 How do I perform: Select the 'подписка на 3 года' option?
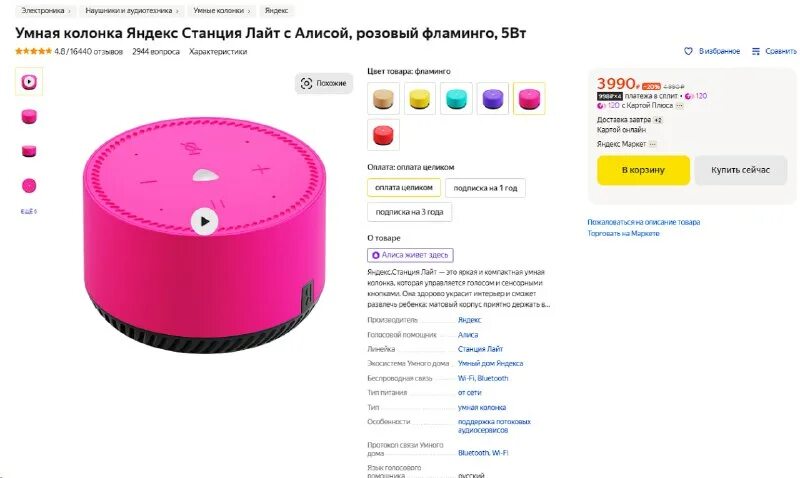pyautogui.click(x=409, y=212)
